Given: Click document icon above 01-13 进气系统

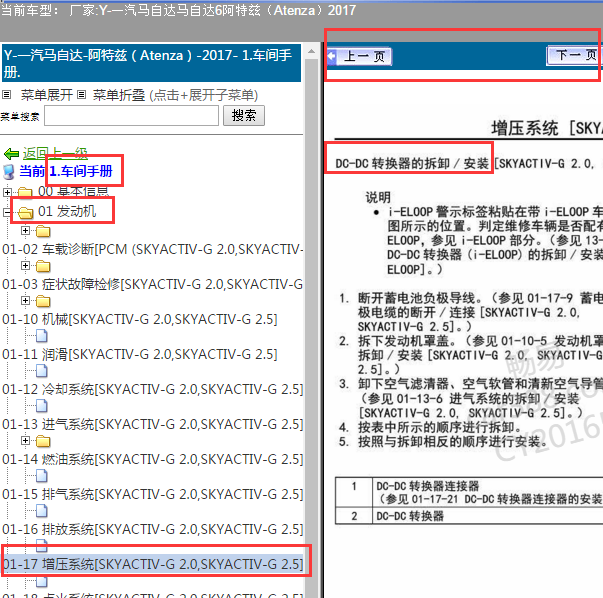Looking at the screenshot, I should pos(42,406).
